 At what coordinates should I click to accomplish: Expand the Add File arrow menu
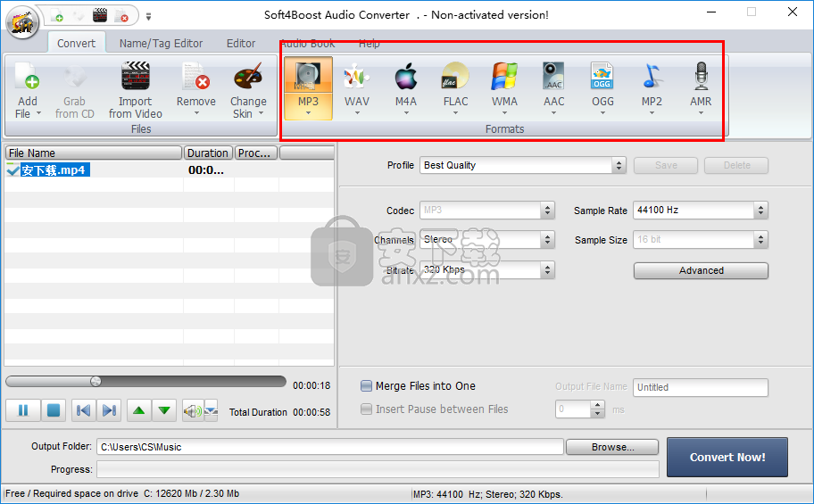pos(39,113)
